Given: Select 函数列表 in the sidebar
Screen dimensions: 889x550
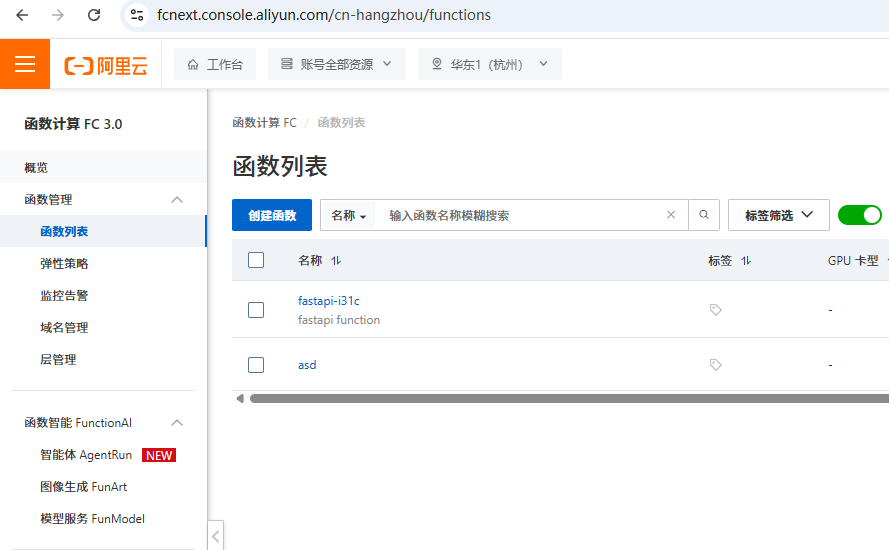Looking at the screenshot, I should click(103, 231).
